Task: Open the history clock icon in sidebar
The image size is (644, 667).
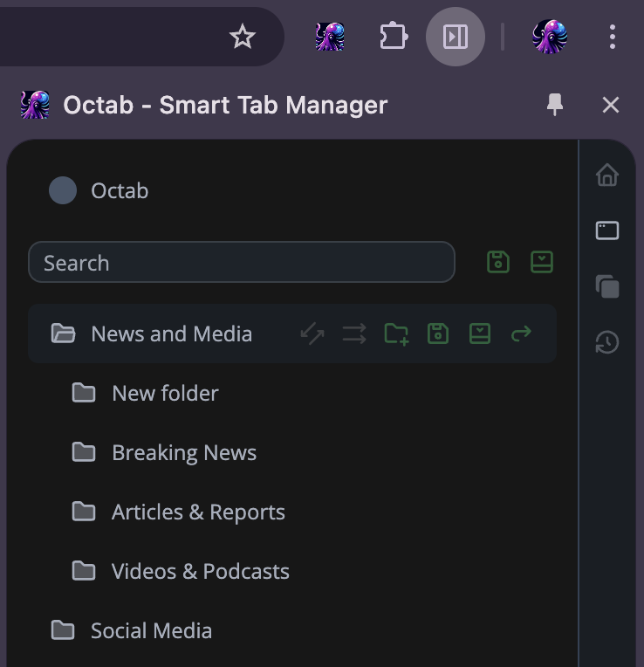Action: coord(607,342)
